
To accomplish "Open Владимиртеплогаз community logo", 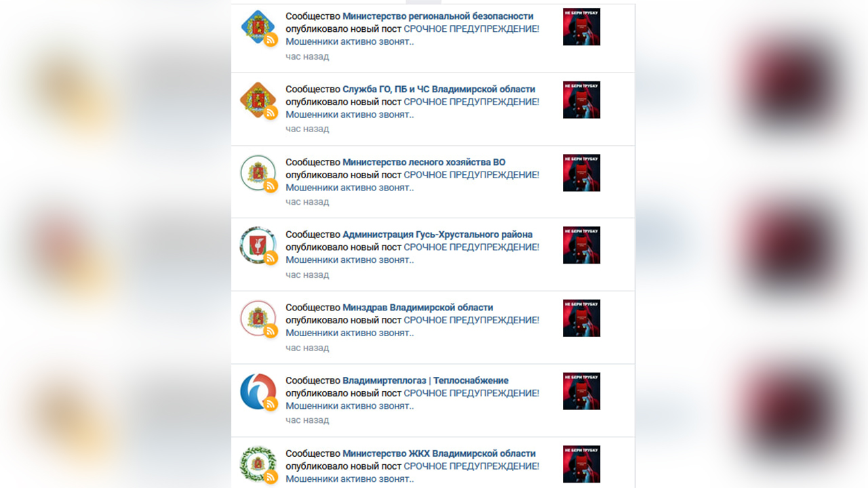I will (258, 391).
